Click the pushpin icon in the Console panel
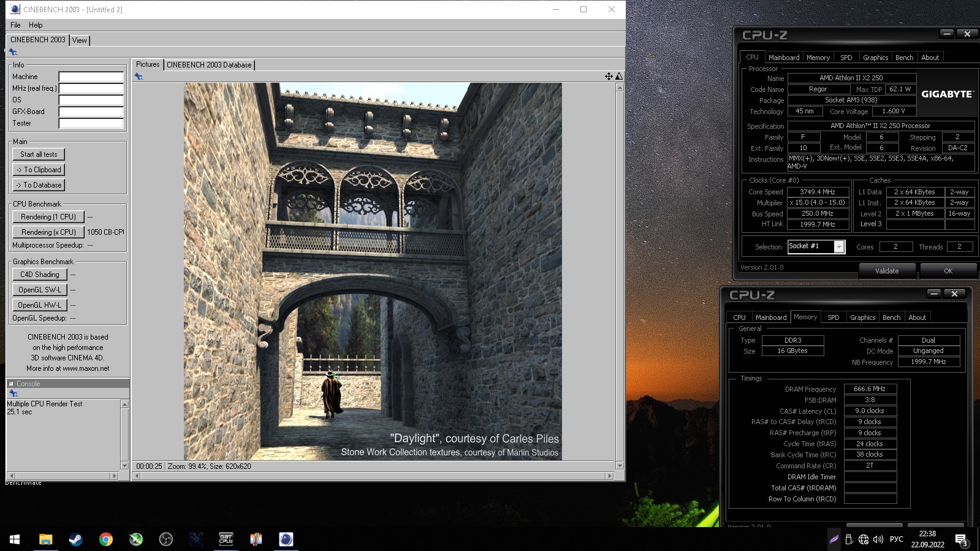Image resolution: width=980 pixels, height=551 pixels. pyautogui.click(x=13, y=393)
